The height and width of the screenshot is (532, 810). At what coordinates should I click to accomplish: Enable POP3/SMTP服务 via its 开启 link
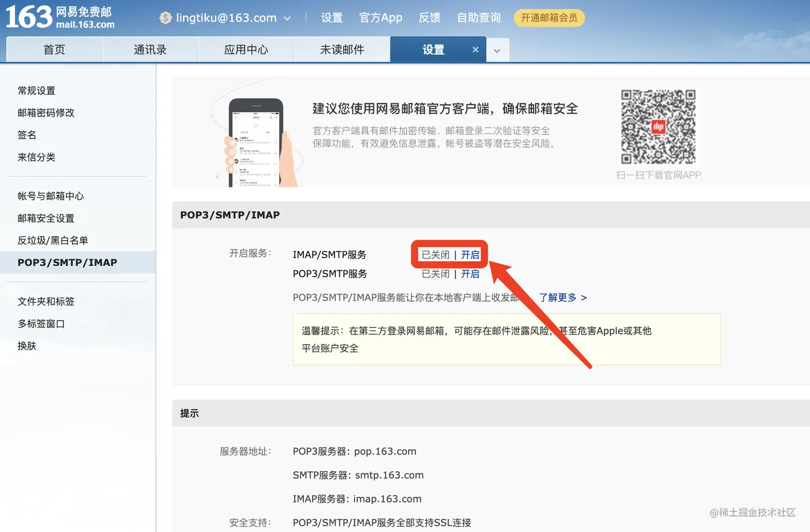click(470, 274)
